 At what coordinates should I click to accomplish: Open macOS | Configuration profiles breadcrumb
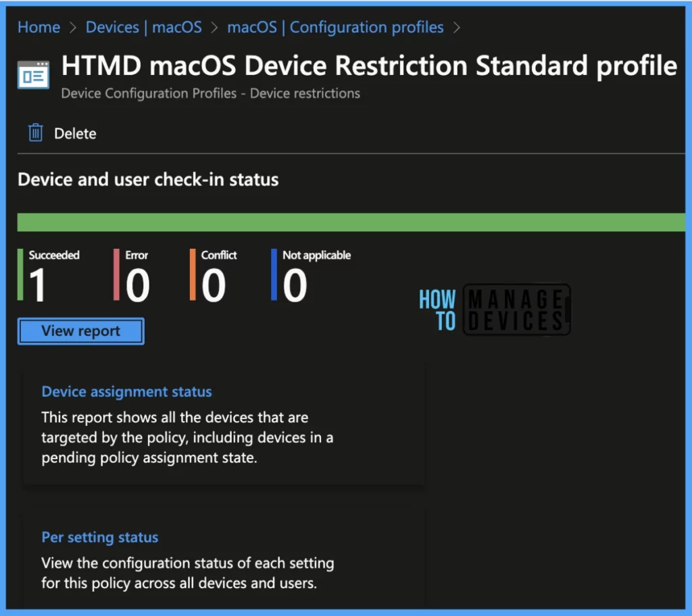[335, 27]
